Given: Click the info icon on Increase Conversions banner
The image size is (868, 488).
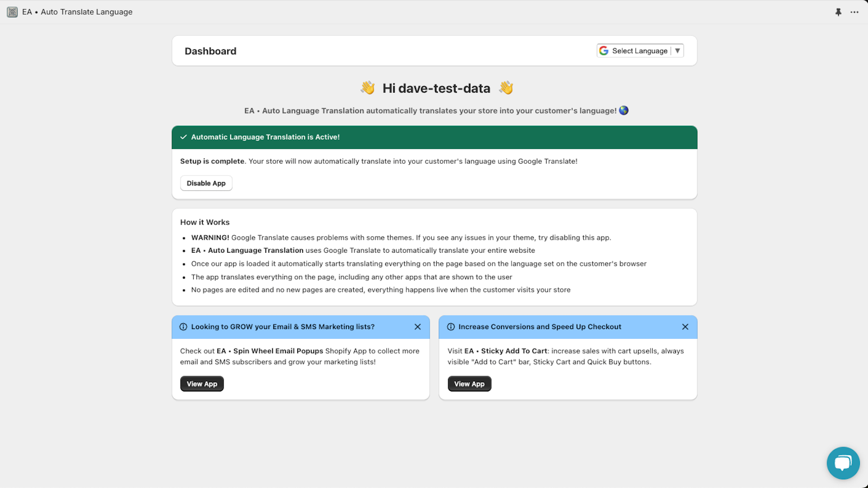Looking at the screenshot, I should coord(451,327).
